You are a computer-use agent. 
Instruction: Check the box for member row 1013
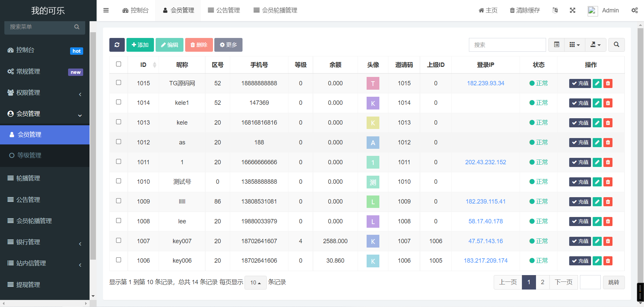click(118, 122)
